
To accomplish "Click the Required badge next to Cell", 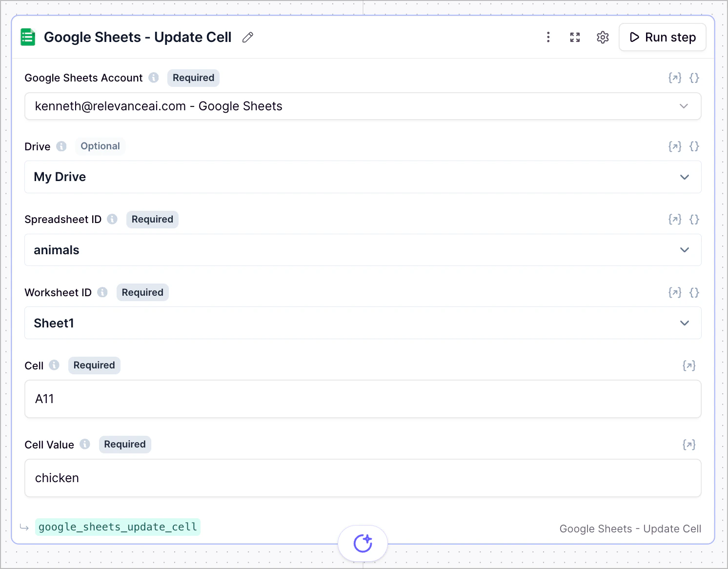I will pos(94,365).
